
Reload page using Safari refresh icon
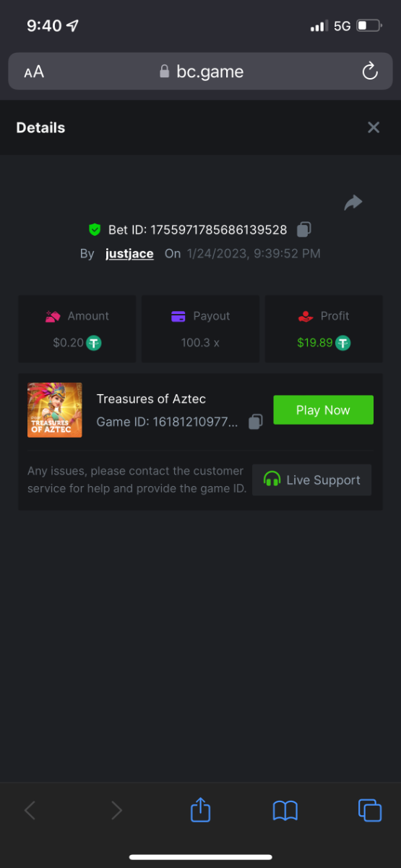pos(369,71)
